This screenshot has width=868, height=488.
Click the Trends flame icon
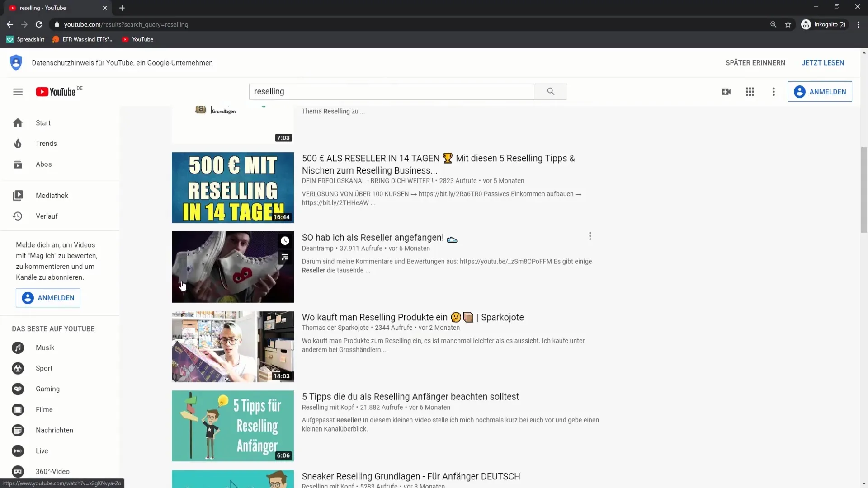pos(18,144)
